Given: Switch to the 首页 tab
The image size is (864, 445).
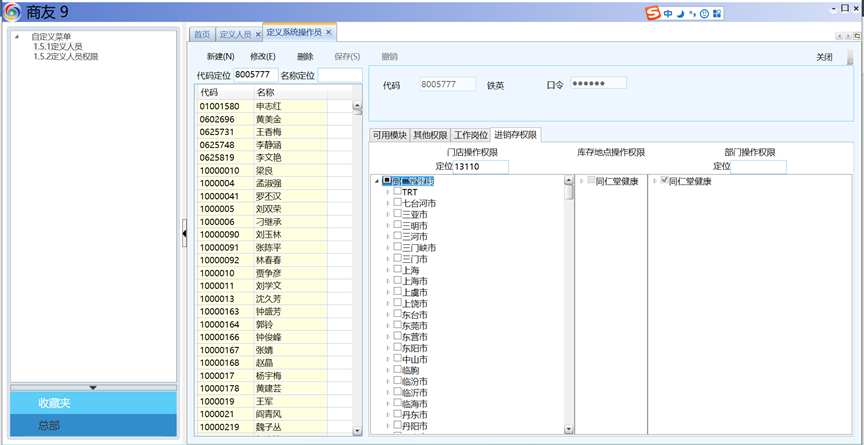Looking at the screenshot, I should click(x=202, y=34).
